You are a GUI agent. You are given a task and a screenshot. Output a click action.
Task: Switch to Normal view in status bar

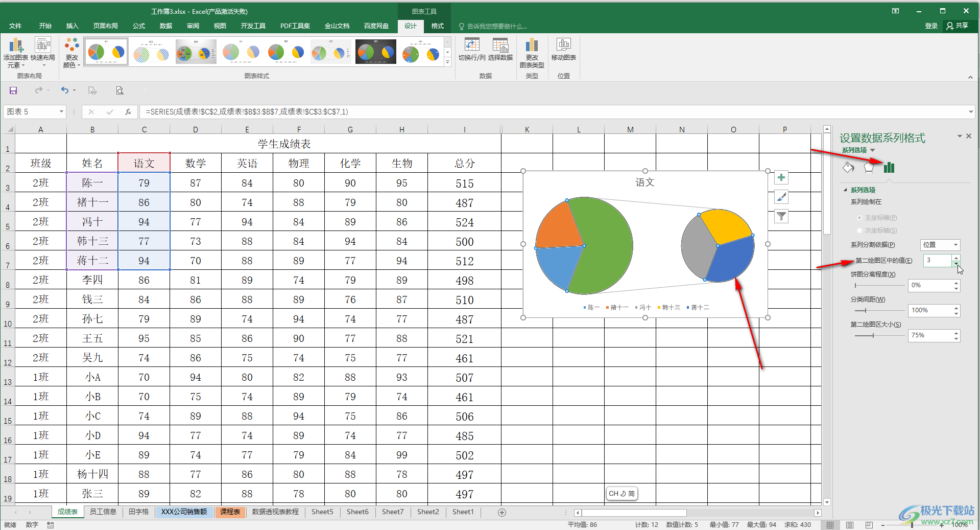point(830,525)
